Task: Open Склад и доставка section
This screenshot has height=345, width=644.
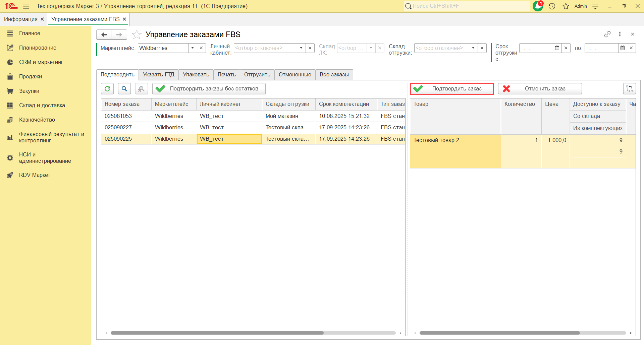Action: coord(42,105)
